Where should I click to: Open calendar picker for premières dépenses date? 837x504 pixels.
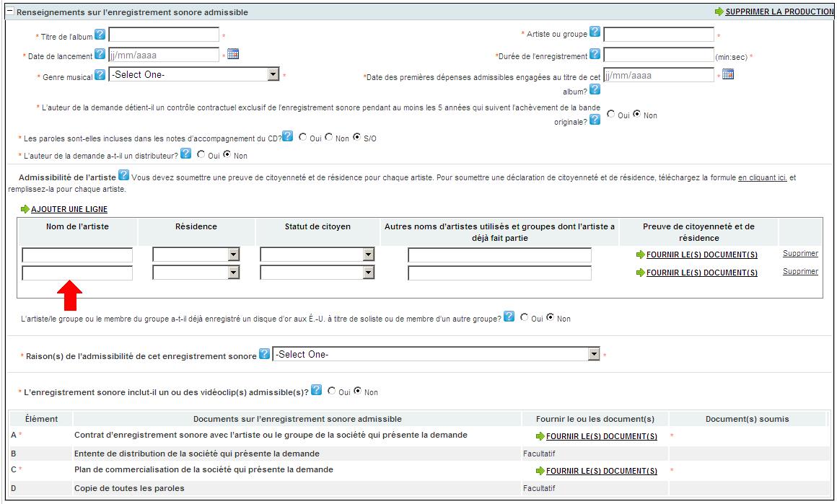click(x=728, y=74)
